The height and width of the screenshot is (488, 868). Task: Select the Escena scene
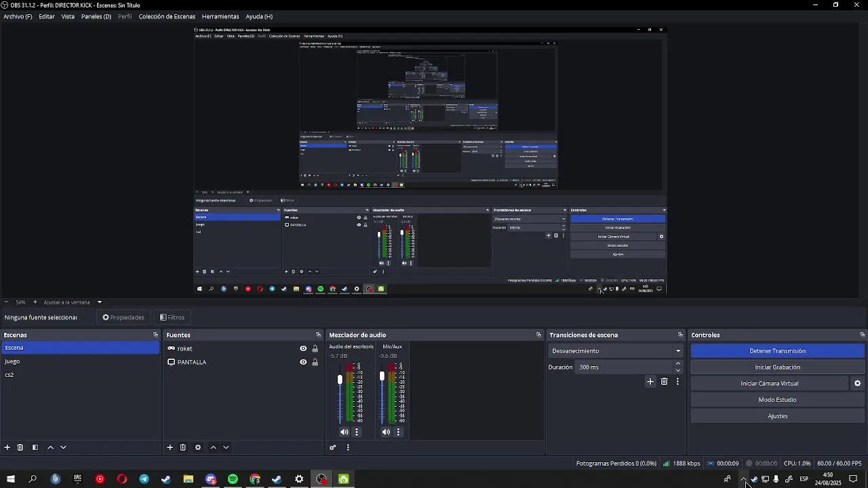coord(80,348)
